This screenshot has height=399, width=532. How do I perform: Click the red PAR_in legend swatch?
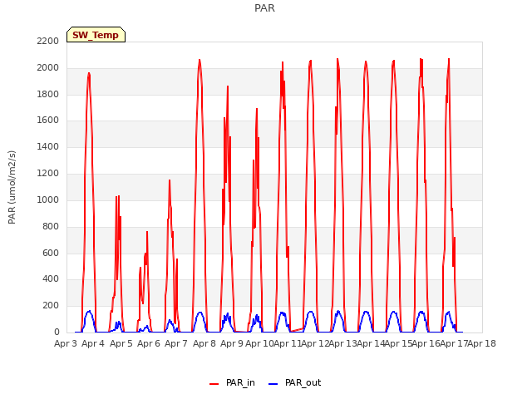click(214, 384)
